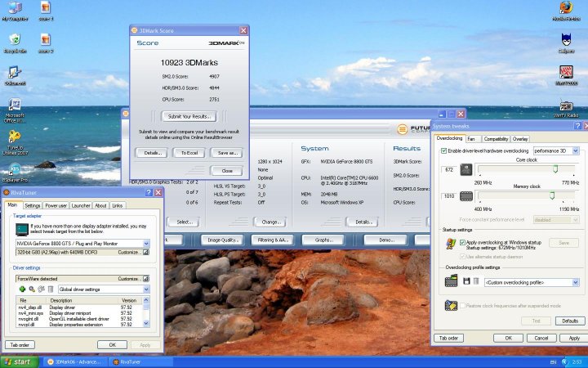Launch BSplayer Pro desktop icon
Image resolution: width=588 pixels, height=368 pixels.
click(15, 173)
